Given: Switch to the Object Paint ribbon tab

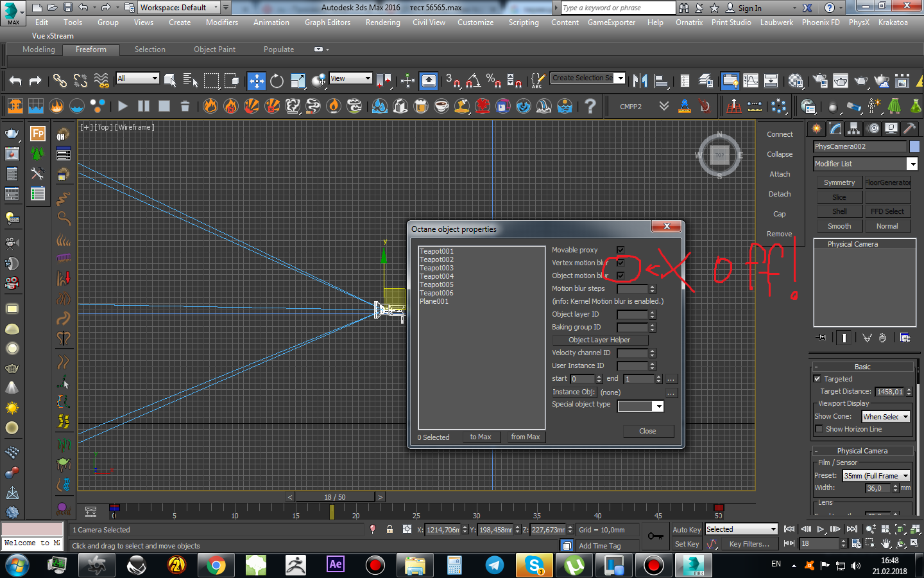Looking at the screenshot, I should click(214, 49).
